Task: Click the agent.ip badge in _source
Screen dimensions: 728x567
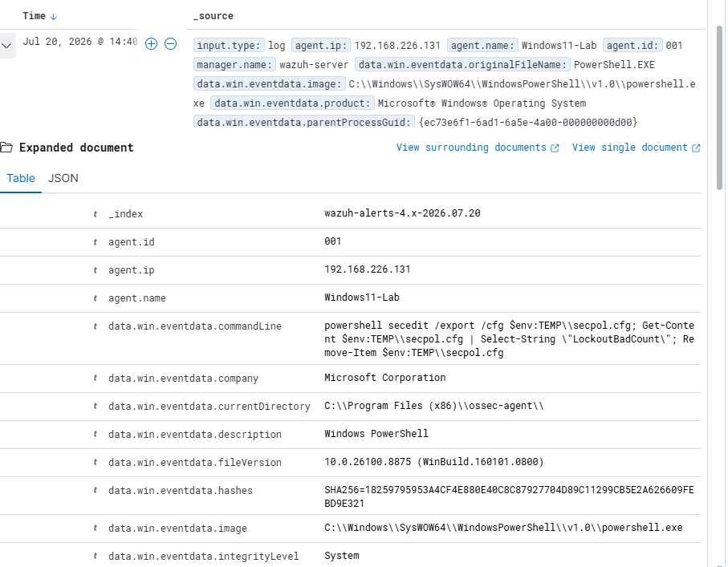Action: (321, 46)
